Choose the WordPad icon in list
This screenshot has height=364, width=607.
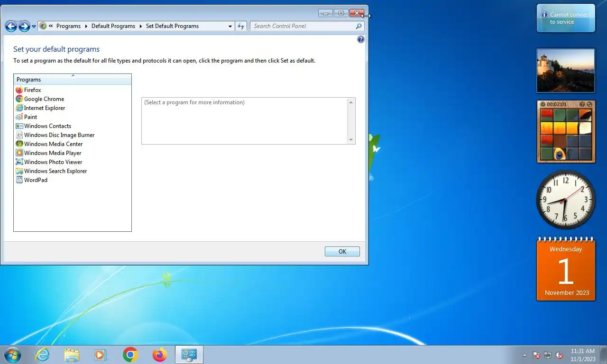tap(19, 180)
